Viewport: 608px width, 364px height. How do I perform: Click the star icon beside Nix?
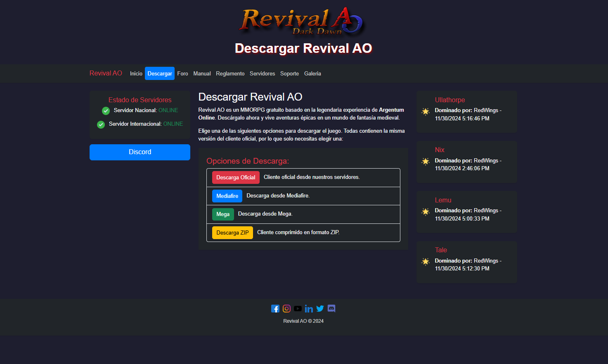[x=426, y=162]
